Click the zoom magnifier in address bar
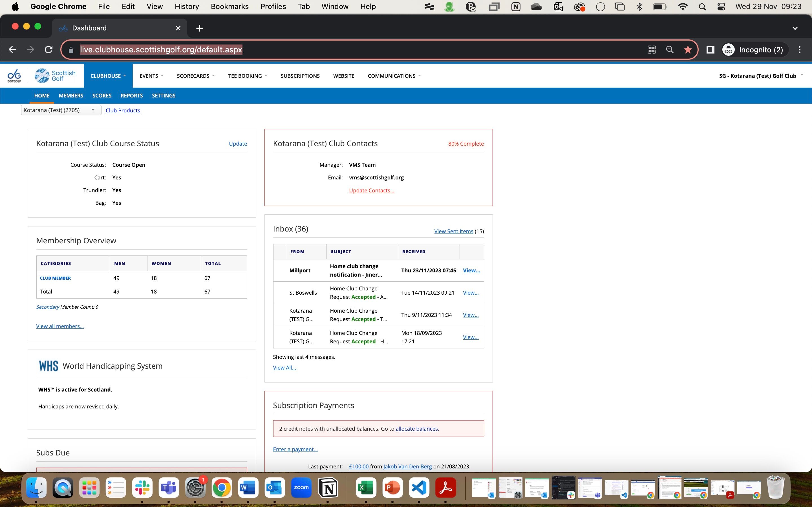Viewport: 812px width, 507px height. [669, 50]
